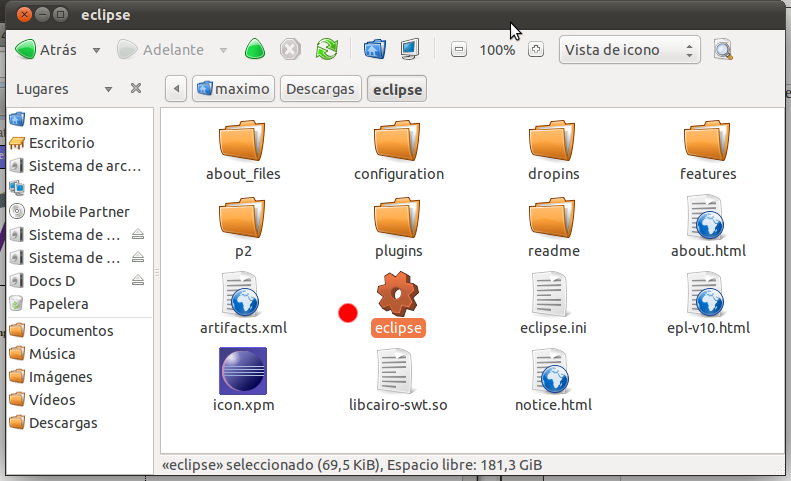The height and width of the screenshot is (481, 791).
Task: Open Descargas bookmark in sidebar
Action: [x=80, y=422]
